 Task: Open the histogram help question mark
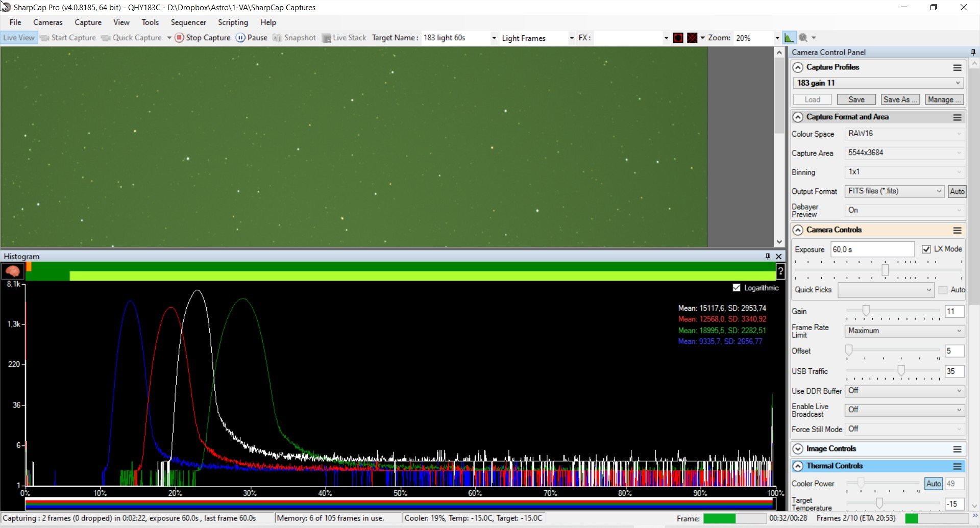click(780, 271)
